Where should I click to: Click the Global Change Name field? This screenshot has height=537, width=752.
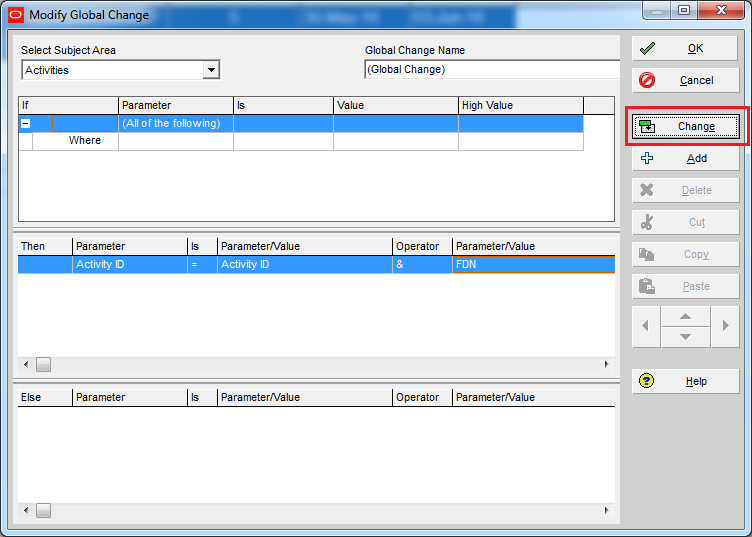pos(490,70)
